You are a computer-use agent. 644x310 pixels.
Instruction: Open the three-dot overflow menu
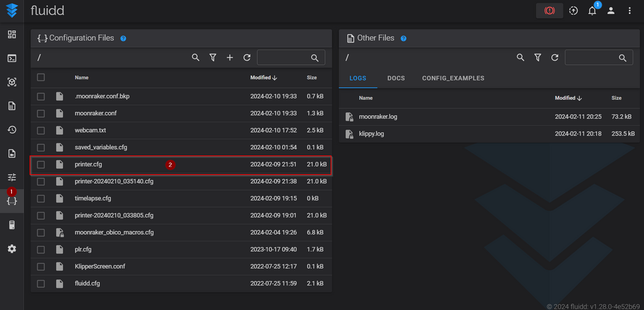click(x=630, y=11)
